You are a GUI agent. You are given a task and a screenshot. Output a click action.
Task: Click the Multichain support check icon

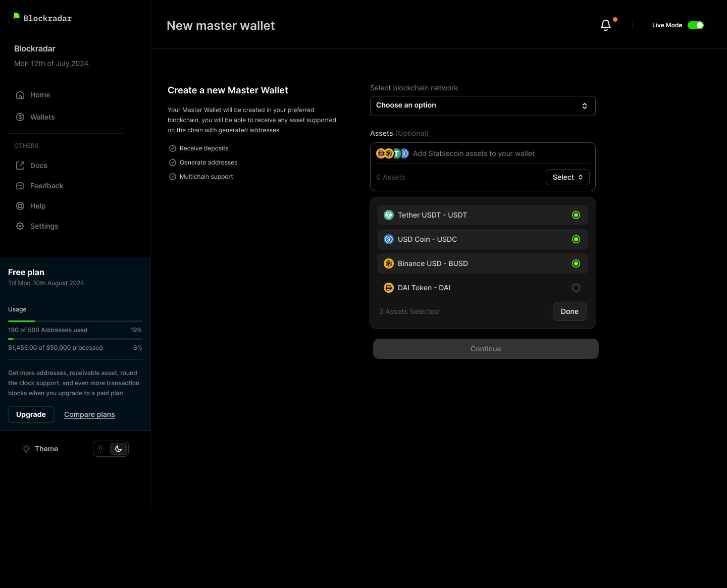click(x=172, y=177)
